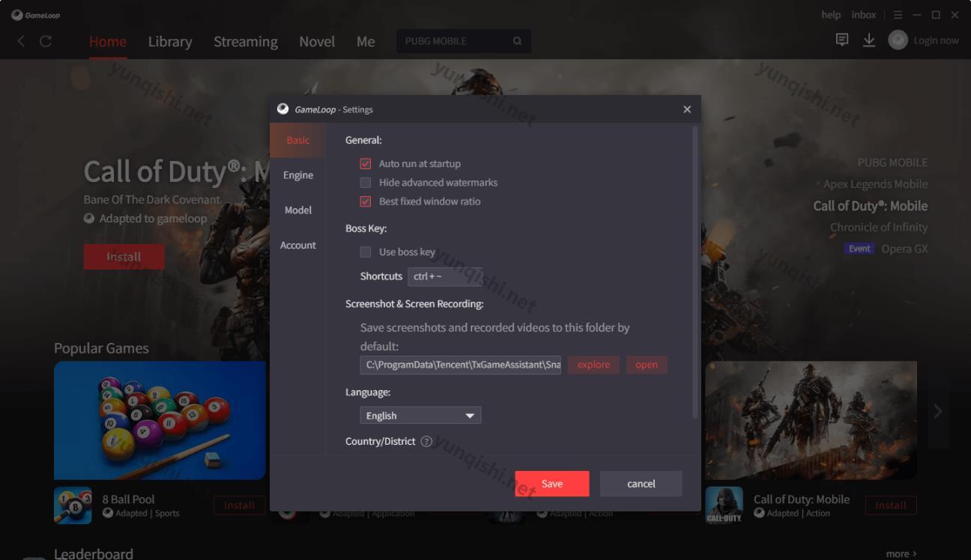Click Login now

936,40
